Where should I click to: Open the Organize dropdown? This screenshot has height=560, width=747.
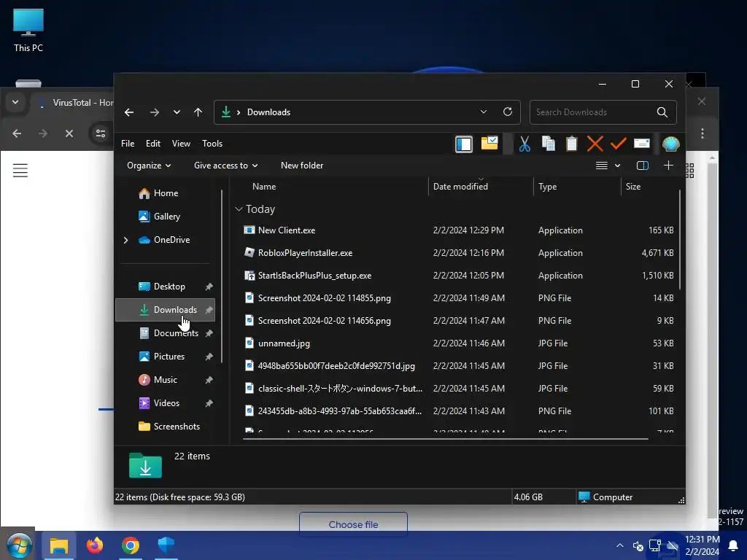tap(149, 166)
